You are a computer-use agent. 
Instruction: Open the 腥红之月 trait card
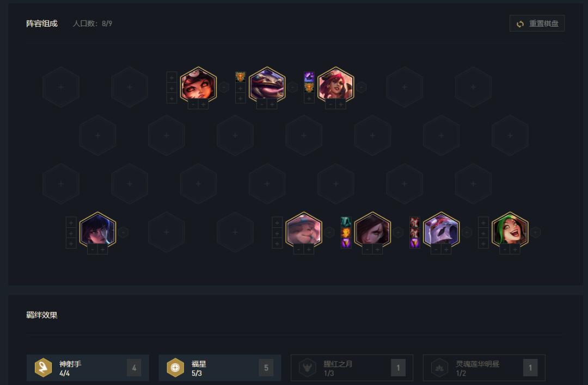352,368
